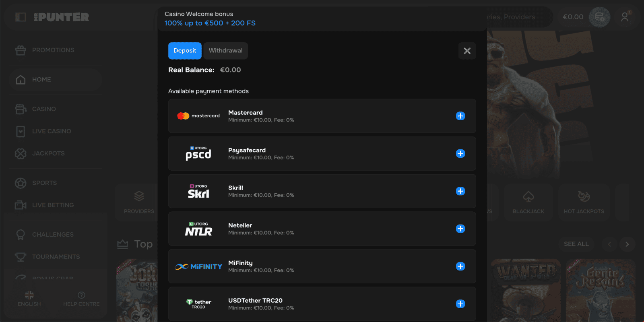The image size is (644, 322).
Task: Close the deposit dialog
Action: 467,51
